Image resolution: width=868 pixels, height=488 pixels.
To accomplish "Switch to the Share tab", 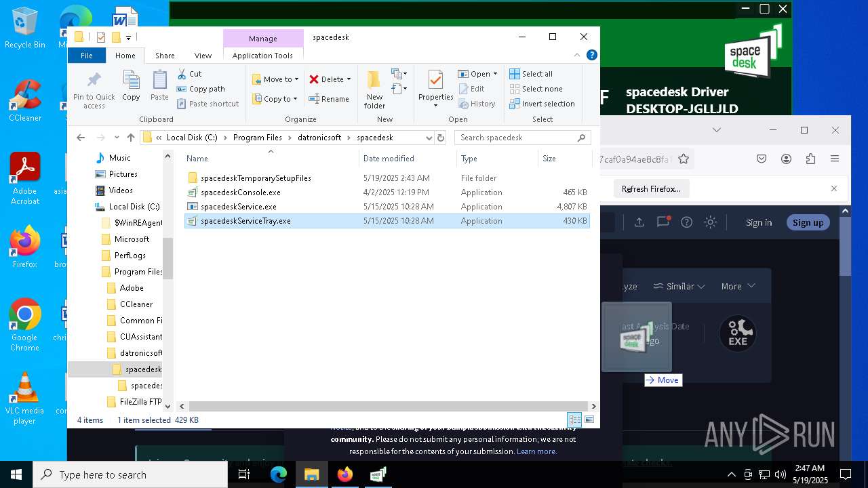I will (165, 56).
